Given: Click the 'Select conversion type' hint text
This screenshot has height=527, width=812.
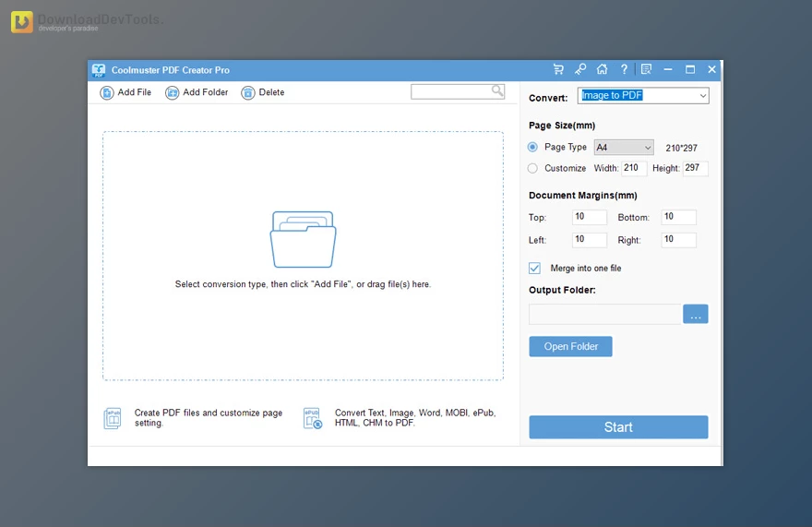Looking at the screenshot, I should pyautogui.click(x=303, y=284).
